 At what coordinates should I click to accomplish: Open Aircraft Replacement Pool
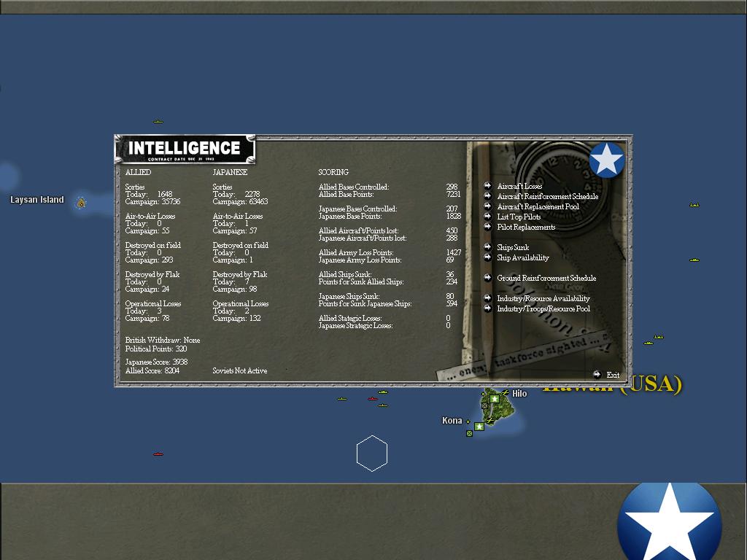538,206
